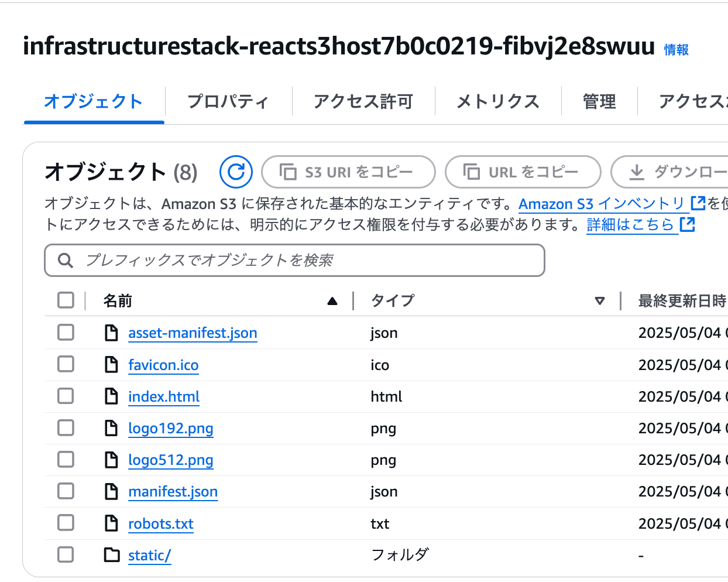Open the robots.txt object link
The height and width of the screenshot is (582, 728).
tap(161, 523)
